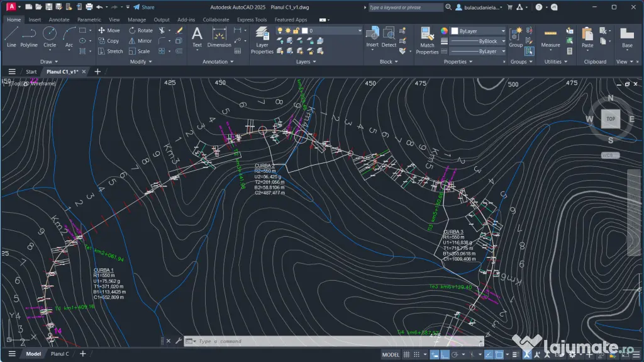The width and height of the screenshot is (644, 362).
Task: Click the Undo arrow
Action: [99, 7]
